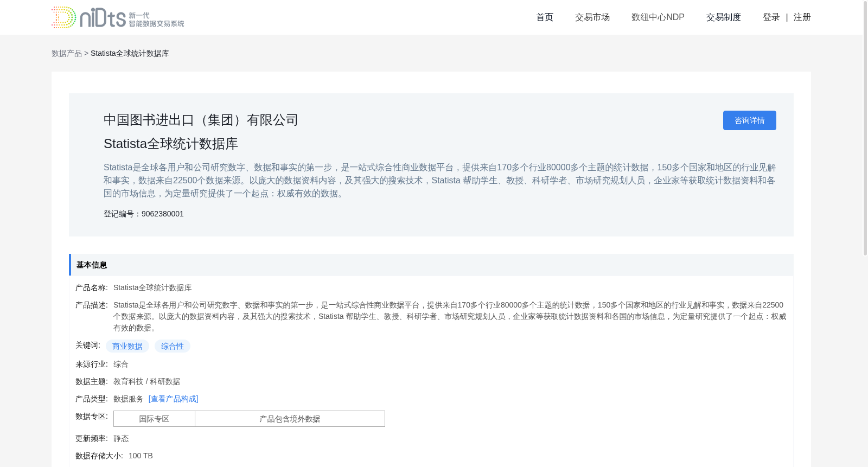
Task: Click the page vertical scrollbar
Action: pos(865,128)
